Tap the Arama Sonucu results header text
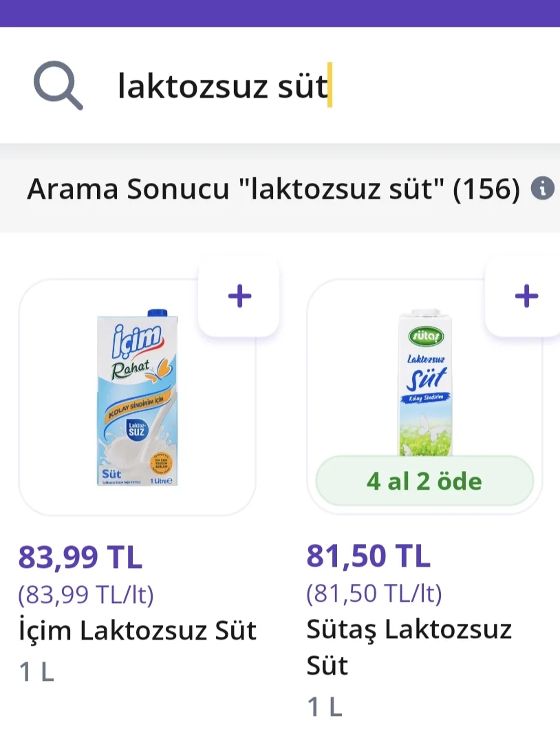The height and width of the screenshot is (729, 560). pyautogui.click(x=273, y=188)
